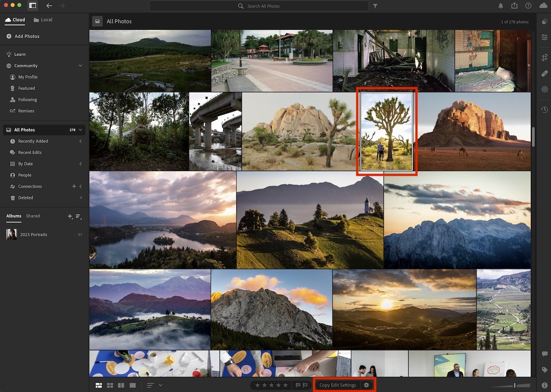Screen dimensions: 551x392
Task: Open the Copy Edit Settings options gear
Action: click(366, 385)
